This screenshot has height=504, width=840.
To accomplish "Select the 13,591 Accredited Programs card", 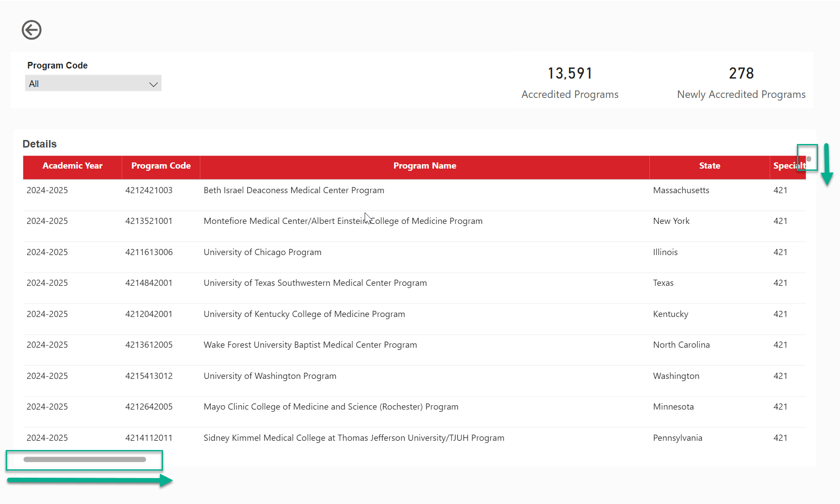I will [x=570, y=83].
